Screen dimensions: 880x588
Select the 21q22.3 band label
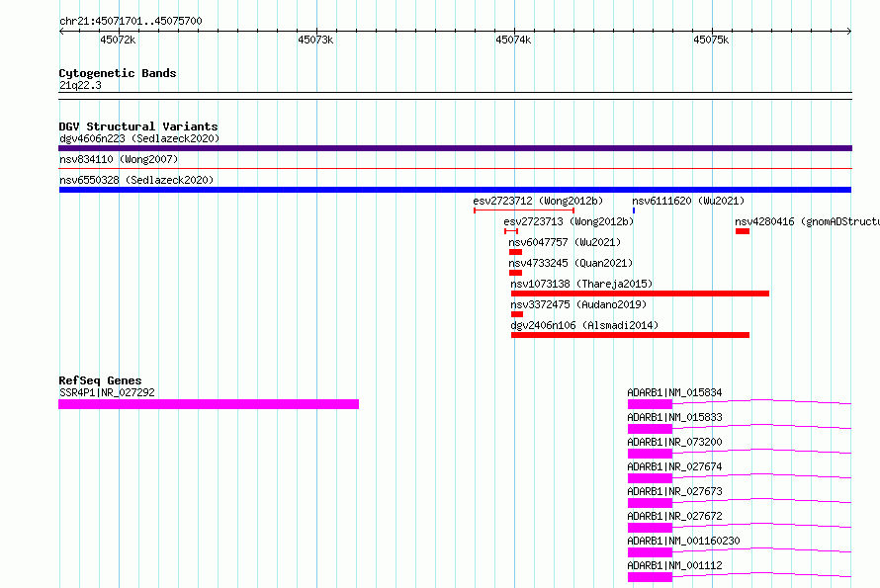click(x=80, y=85)
